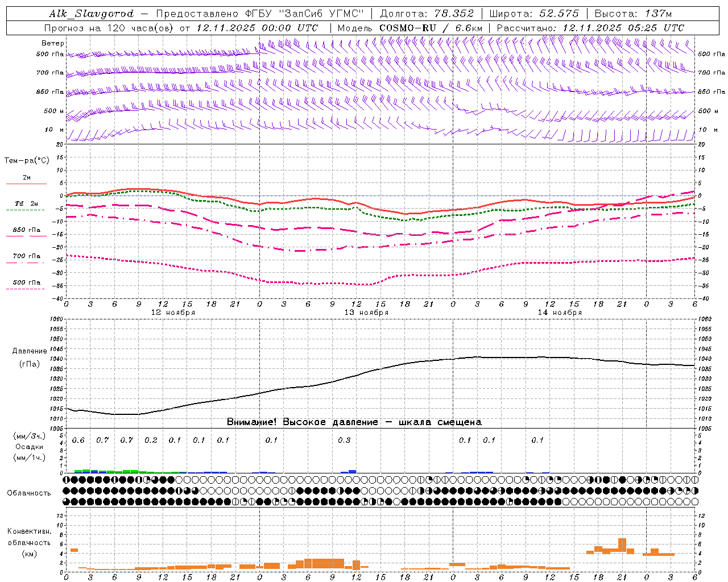The height and width of the screenshot is (582, 728).
Task: Select the longitude value Долгота: 78.352
Action: point(427,14)
